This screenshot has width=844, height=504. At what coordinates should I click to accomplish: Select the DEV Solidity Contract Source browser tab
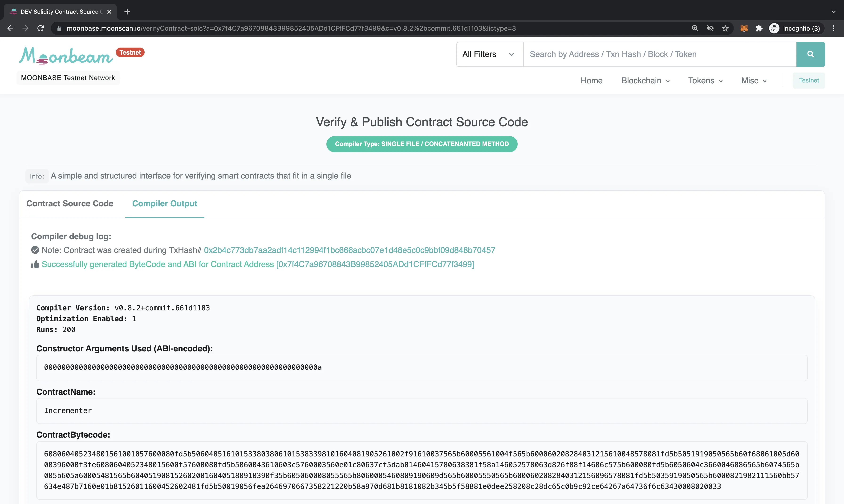tap(60, 12)
